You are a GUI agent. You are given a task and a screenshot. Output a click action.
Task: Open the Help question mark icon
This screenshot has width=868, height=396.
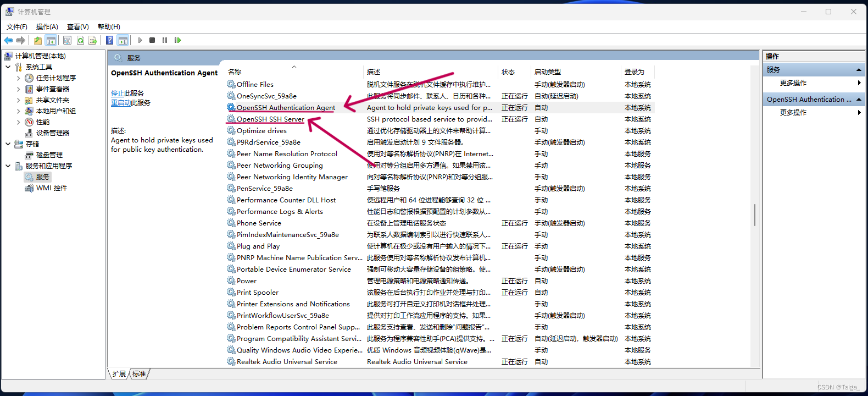pos(110,40)
